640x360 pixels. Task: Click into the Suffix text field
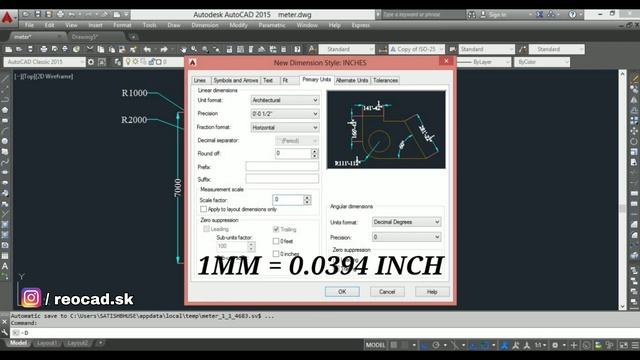[282, 179]
